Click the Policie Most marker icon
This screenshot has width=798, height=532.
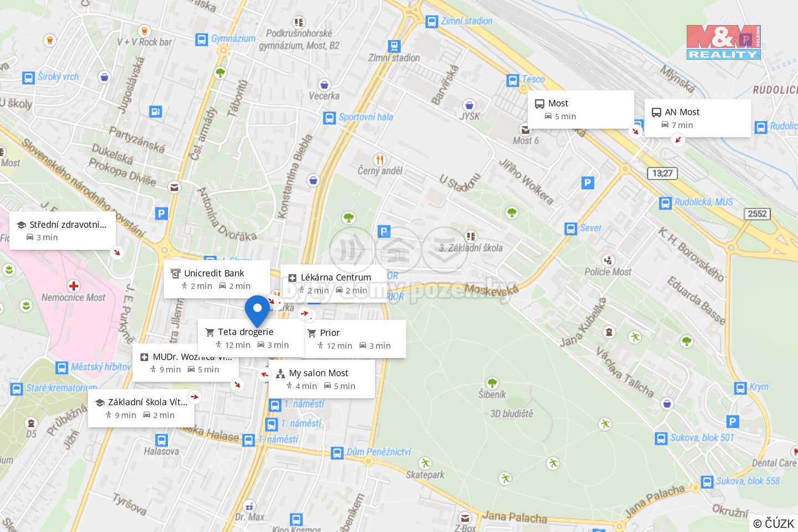pos(608,260)
